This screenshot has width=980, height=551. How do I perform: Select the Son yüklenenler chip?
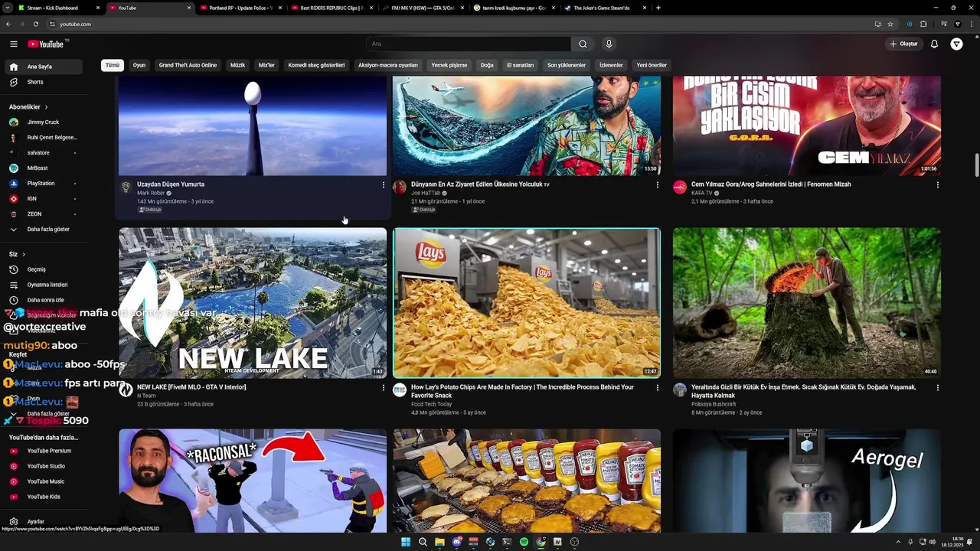(x=567, y=65)
